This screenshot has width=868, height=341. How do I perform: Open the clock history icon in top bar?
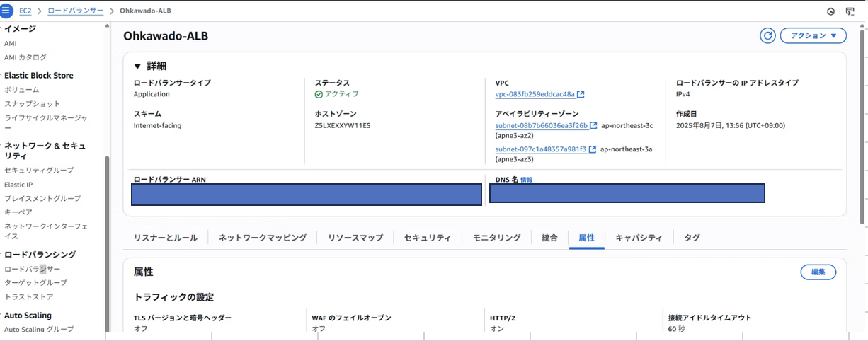pos(831,11)
